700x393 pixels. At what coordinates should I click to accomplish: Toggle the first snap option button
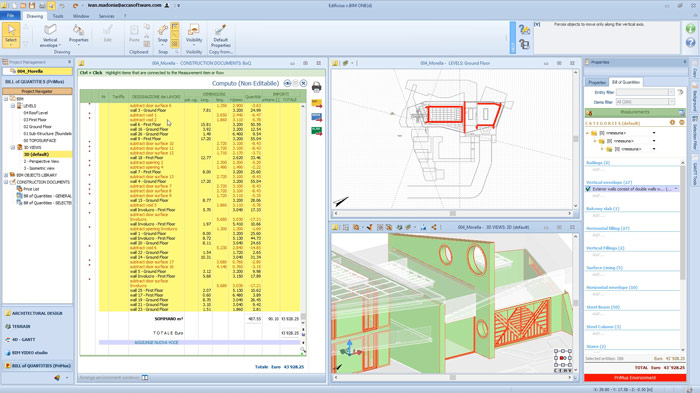[x=175, y=27]
